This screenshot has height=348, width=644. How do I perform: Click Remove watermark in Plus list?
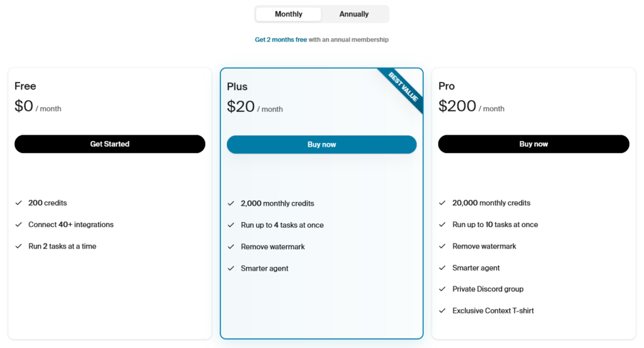(273, 247)
